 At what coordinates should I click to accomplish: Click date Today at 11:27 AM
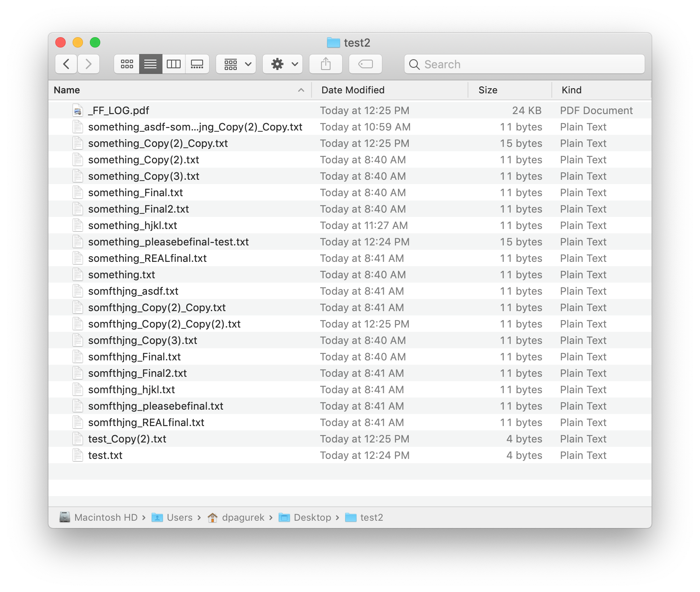[364, 226]
